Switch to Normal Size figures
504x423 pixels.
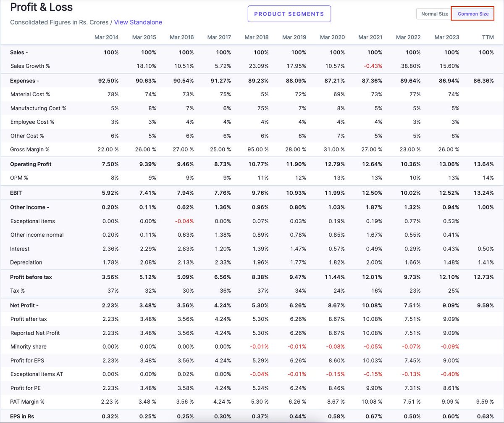[434, 14]
